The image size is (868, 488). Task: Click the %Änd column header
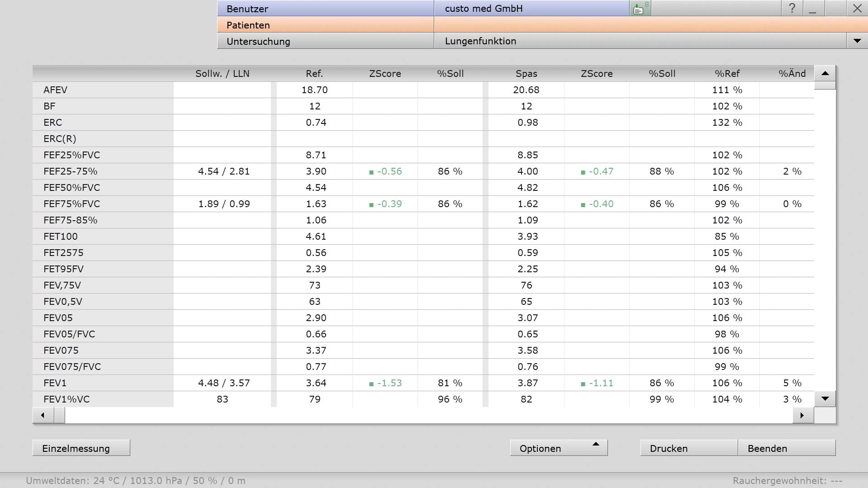click(792, 74)
